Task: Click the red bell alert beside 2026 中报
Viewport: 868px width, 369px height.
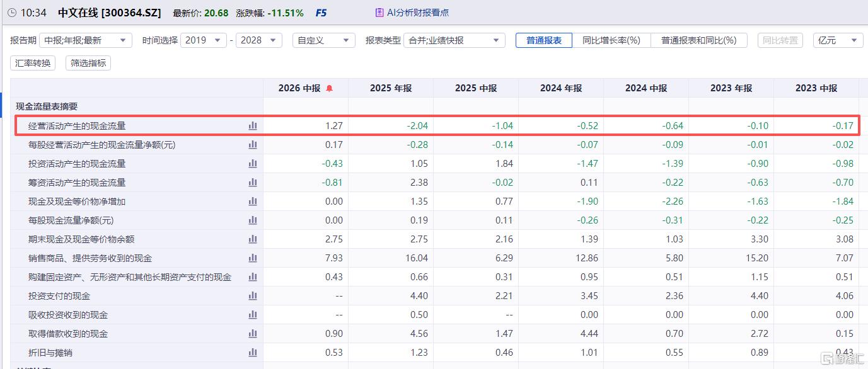Action: 329,88
